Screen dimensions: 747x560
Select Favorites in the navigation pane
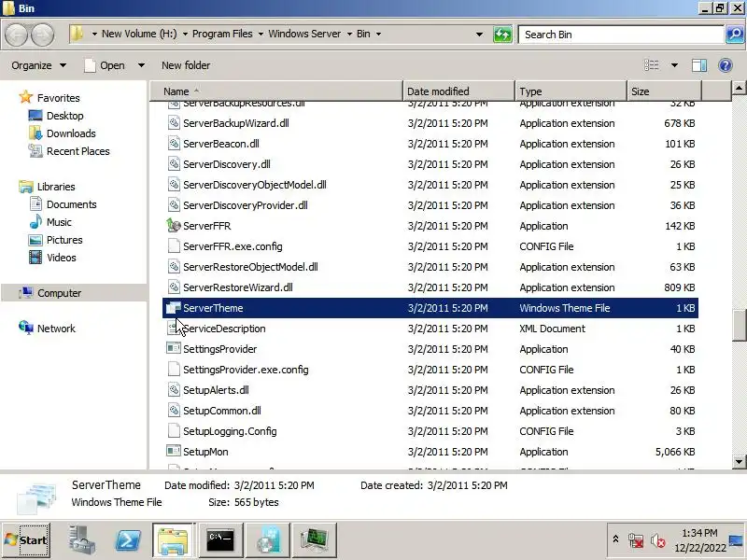(x=58, y=98)
